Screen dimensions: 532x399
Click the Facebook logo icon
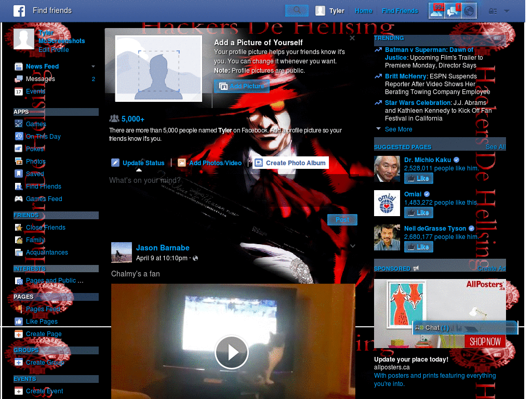click(x=19, y=11)
